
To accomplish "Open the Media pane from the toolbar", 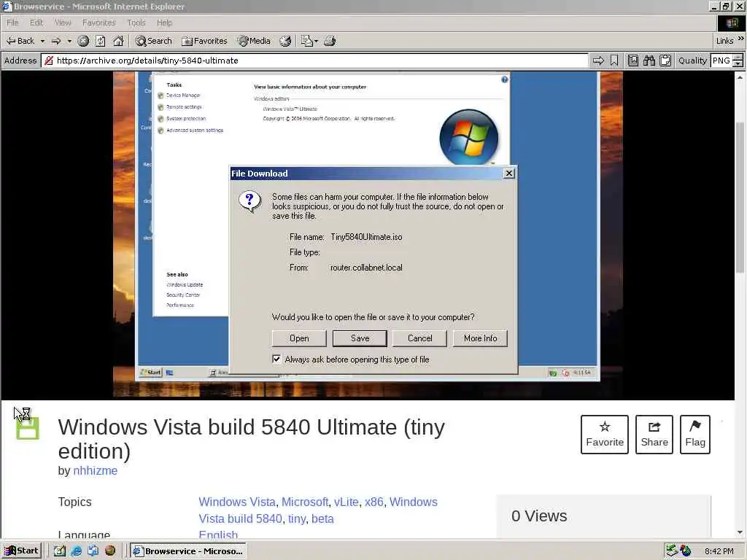I will click(x=254, y=41).
